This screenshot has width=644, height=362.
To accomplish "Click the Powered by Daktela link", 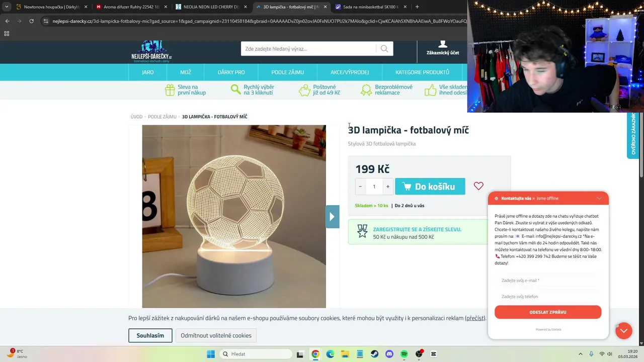I will (548, 329).
